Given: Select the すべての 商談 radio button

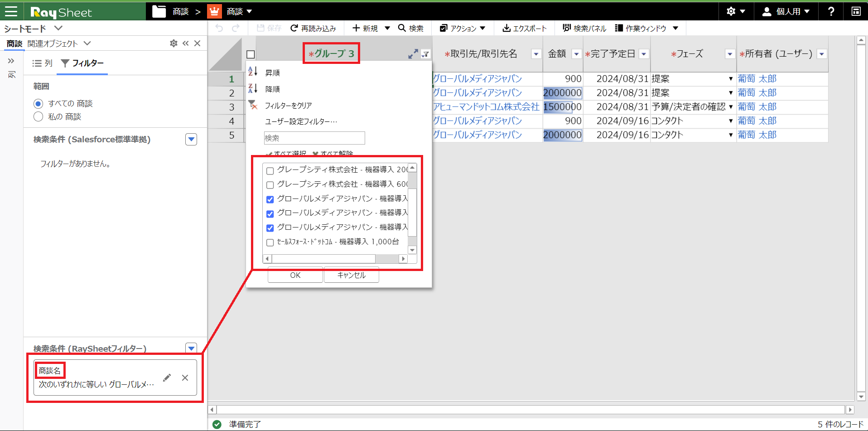Looking at the screenshot, I should [39, 104].
